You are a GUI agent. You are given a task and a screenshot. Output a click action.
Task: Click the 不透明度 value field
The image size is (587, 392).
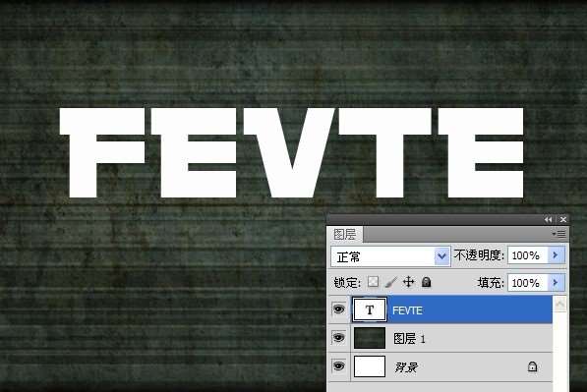tap(527, 255)
